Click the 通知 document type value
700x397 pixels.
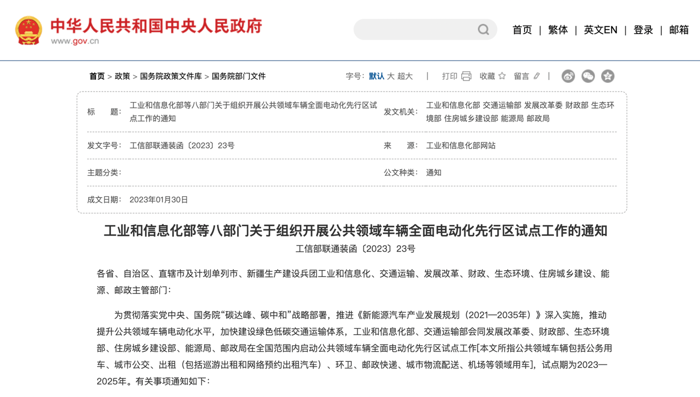433,172
